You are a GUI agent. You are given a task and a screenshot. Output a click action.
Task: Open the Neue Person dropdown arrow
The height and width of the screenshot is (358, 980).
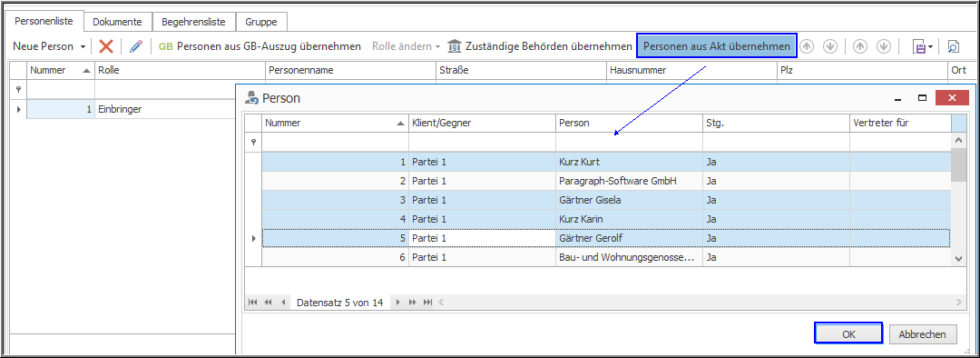[83, 47]
